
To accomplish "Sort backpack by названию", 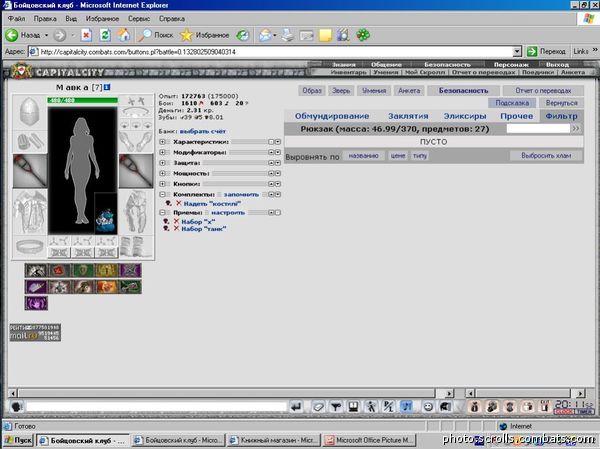I will click(364, 156).
